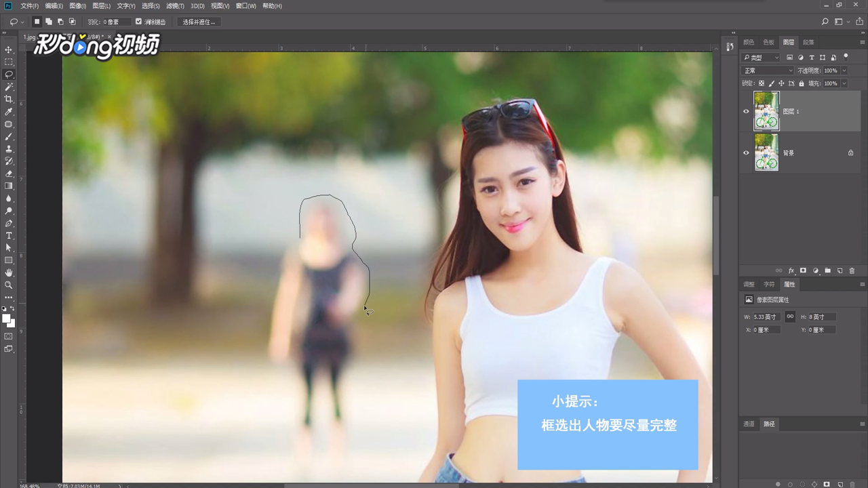Image resolution: width=868 pixels, height=488 pixels.
Task: Select Intersect with selection mode button
Action: pos(72,22)
